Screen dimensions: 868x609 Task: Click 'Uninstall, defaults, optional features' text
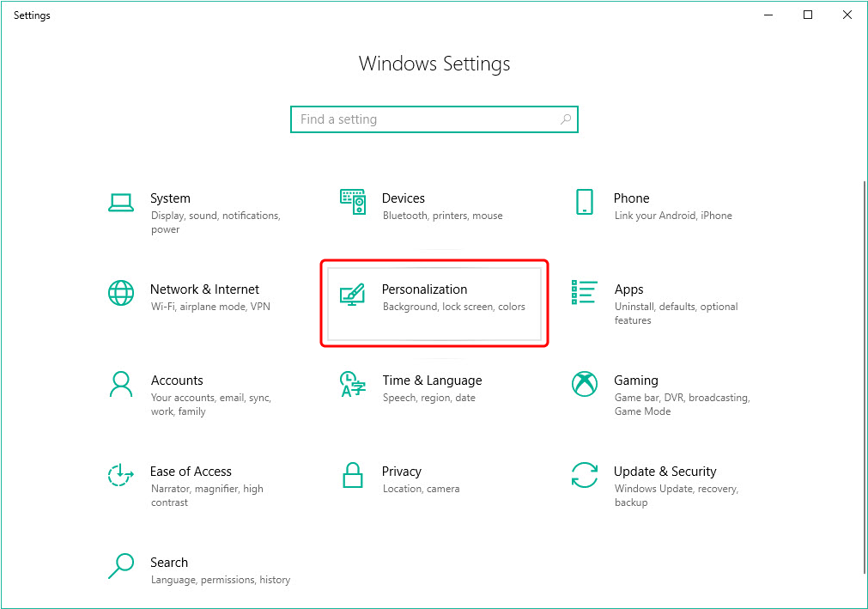[x=676, y=314]
